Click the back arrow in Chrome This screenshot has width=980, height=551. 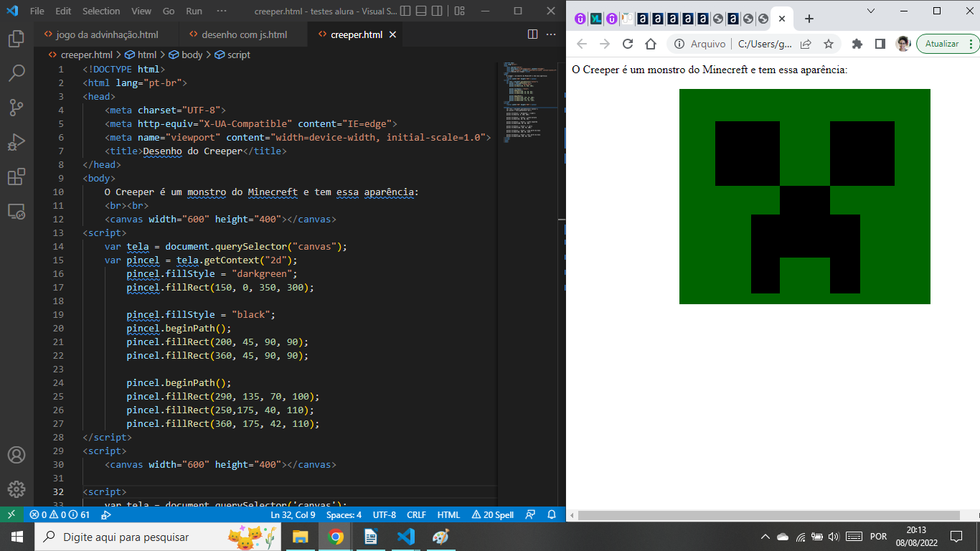pos(582,44)
